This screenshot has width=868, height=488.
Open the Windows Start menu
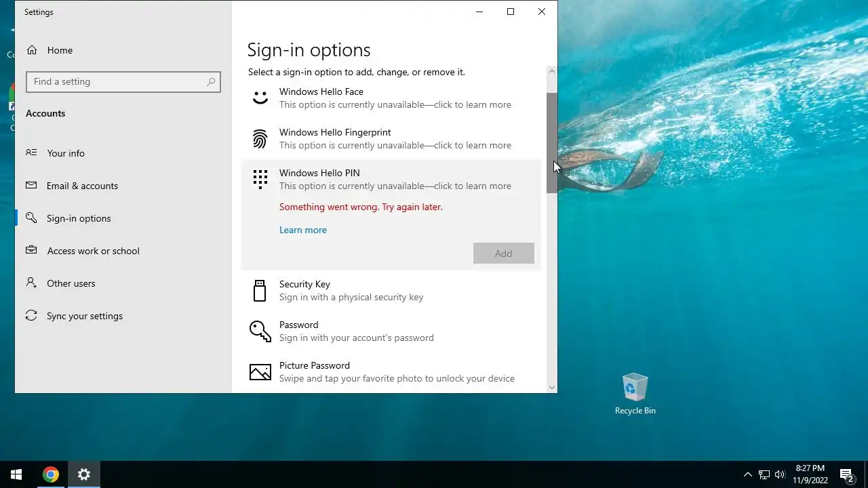pos(16,474)
